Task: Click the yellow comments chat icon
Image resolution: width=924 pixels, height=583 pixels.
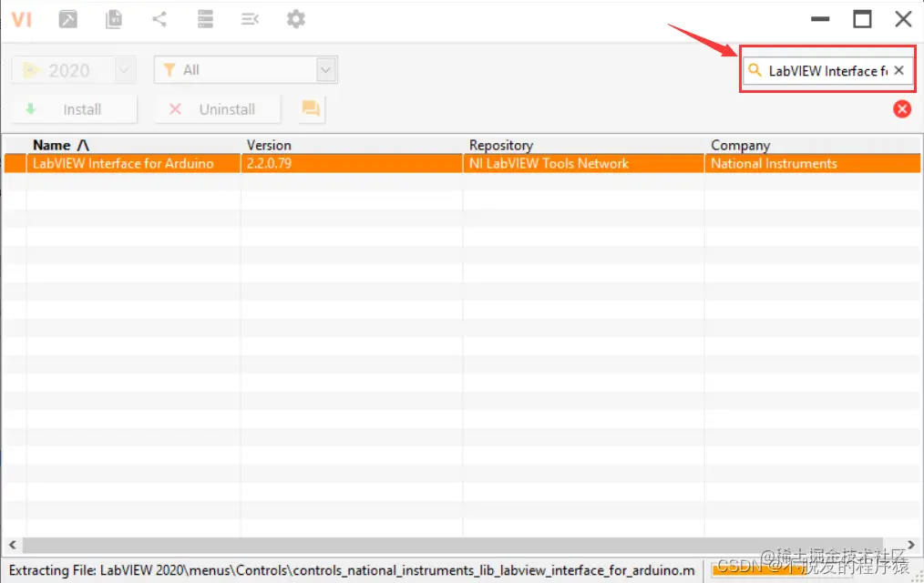Action: tap(311, 109)
